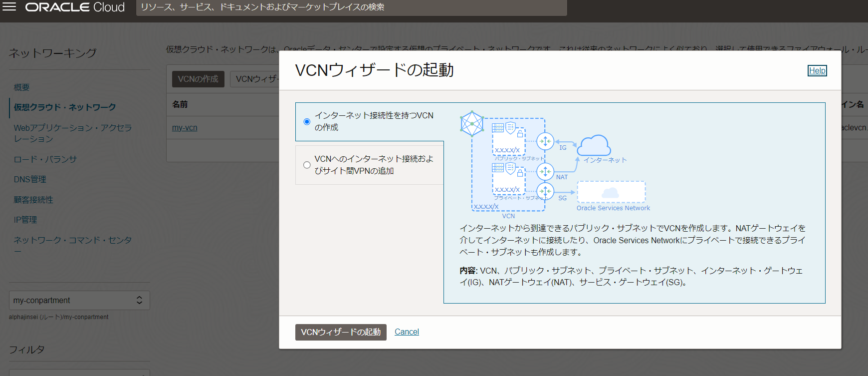Click the IG internet gateway icon
868x376 pixels.
(545, 141)
